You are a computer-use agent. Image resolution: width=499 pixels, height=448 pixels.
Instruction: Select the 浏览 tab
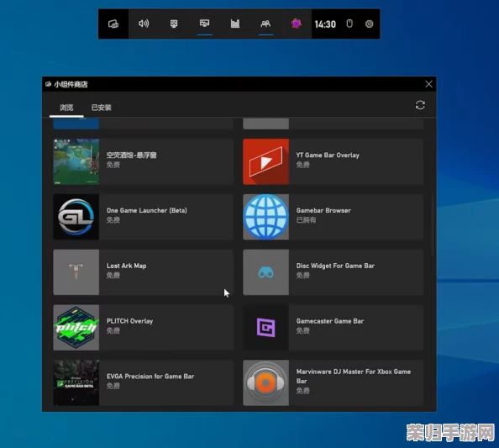pos(66,108)
